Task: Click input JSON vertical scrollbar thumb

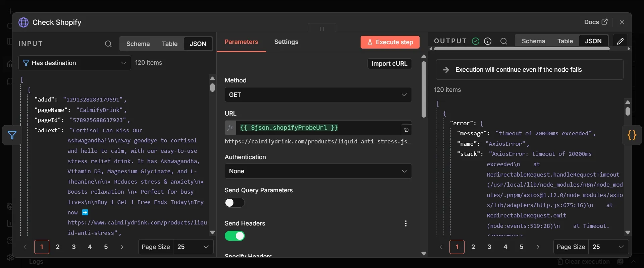Action: point(212,87)
